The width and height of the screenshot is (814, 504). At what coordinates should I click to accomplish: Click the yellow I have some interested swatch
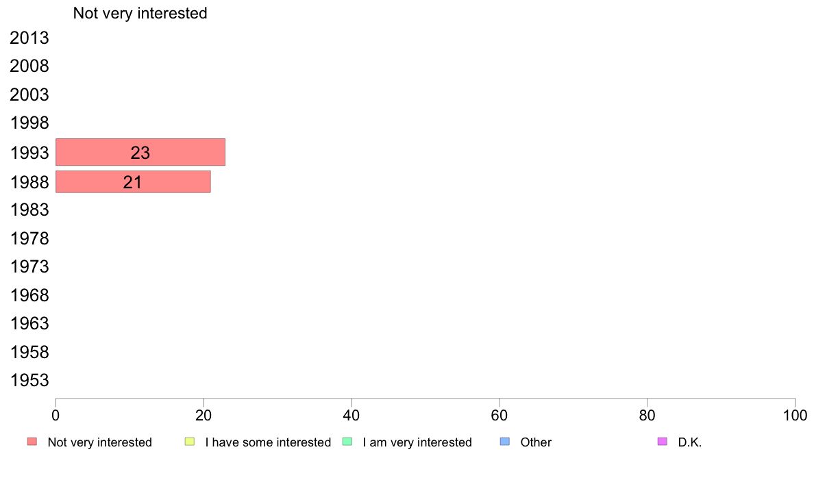(x=190, y=442)
